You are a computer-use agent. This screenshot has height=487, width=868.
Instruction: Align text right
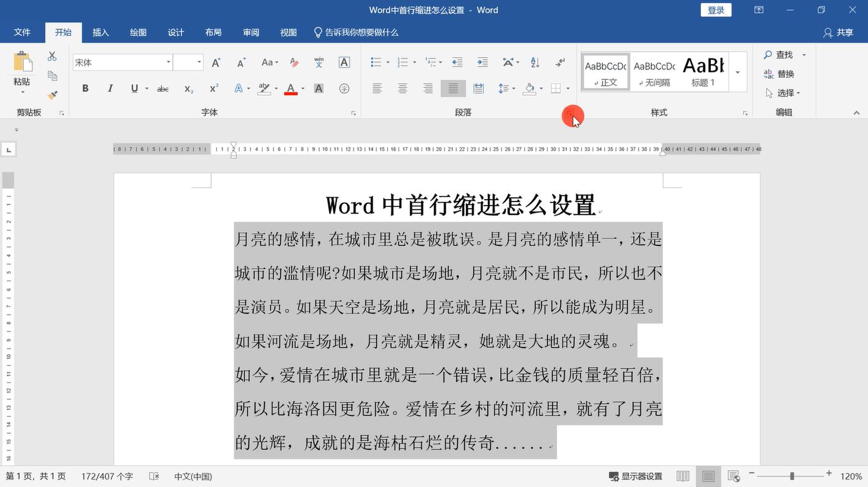(428, 89)
